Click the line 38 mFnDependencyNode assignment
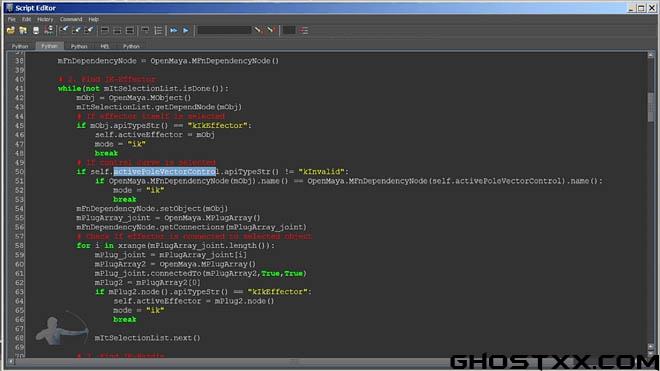 point(168,61)
